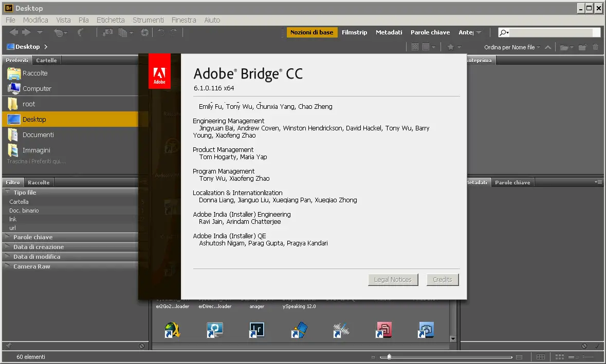This screenshot has width=606, height=364.
Task: Click inside the search input field
Action: click(552, 33)
